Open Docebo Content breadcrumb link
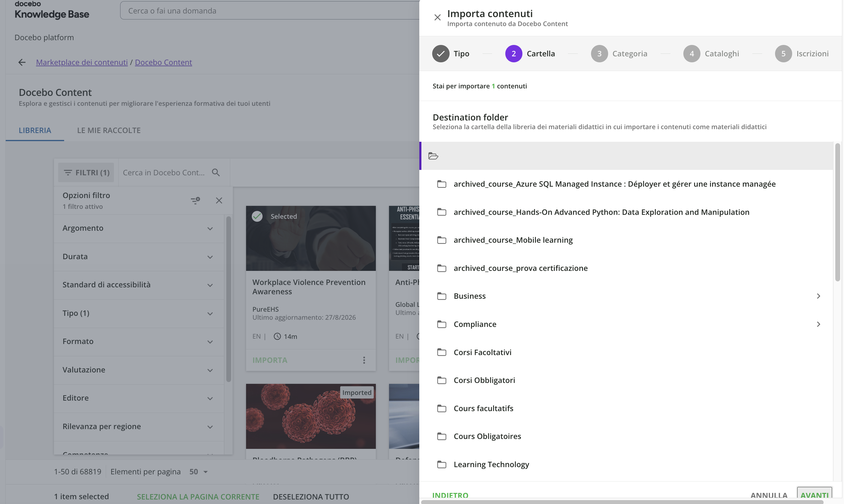Screen dimensions: 844x504 coord(163,62)
